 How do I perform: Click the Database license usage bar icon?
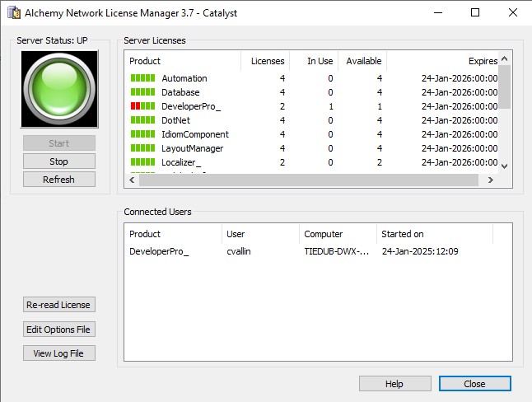tap(142, 92)
